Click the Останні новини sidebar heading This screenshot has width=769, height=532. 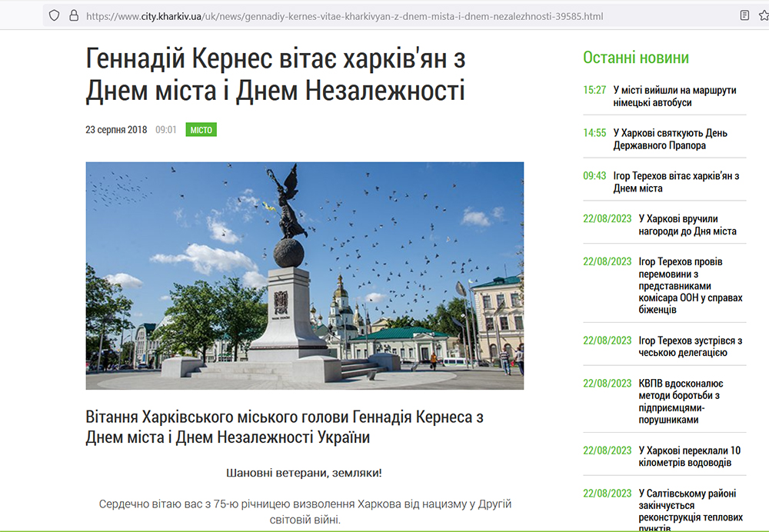point(635,58)
